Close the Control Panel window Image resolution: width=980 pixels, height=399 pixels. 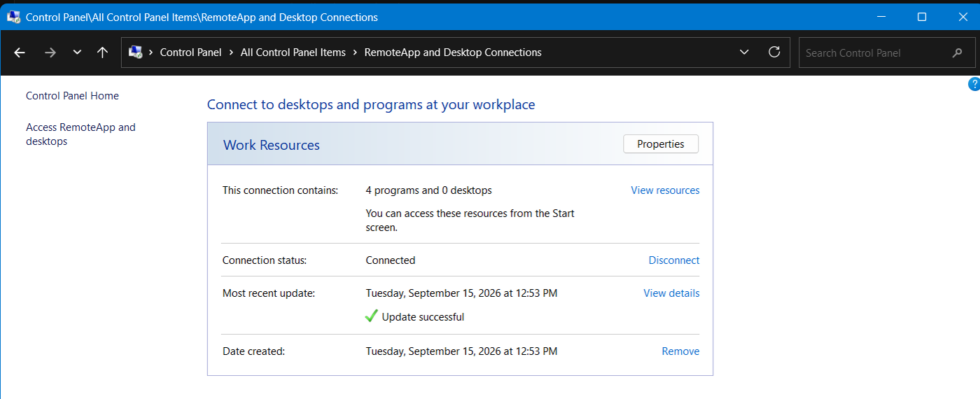(x=963, y=17)
